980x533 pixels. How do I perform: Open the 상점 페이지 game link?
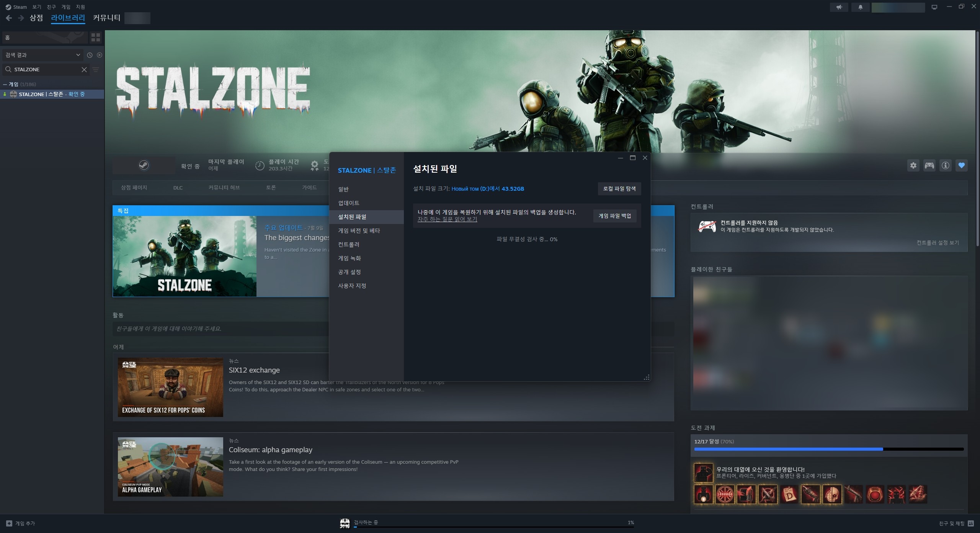coord(134,188)
